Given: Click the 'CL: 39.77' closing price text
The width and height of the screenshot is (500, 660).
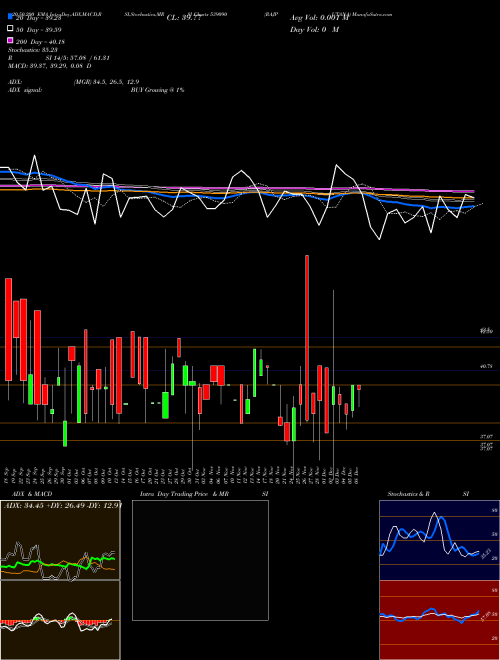Looking at the screenshot, I should (x=184, y=18).
